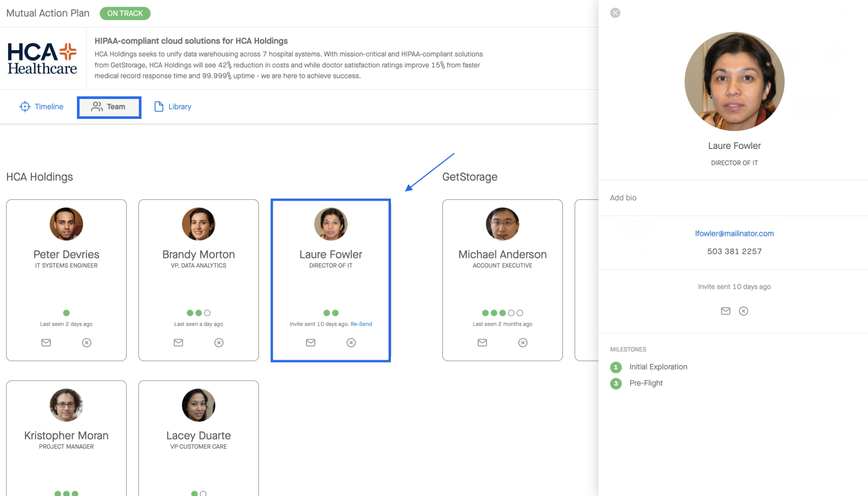Screen dimensions: 868x496
Task: Click the GetStorage section heading
Action: pyautogui.click(x=470, y=177)
